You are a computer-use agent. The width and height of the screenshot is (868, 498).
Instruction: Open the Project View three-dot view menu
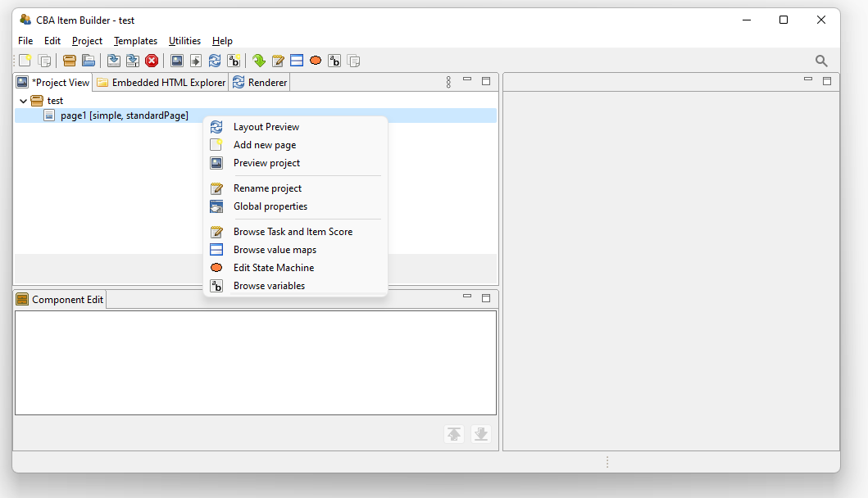448,82
